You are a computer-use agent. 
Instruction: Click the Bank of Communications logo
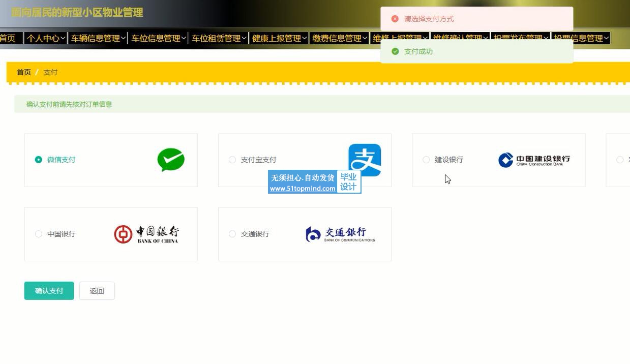(341, 234)
